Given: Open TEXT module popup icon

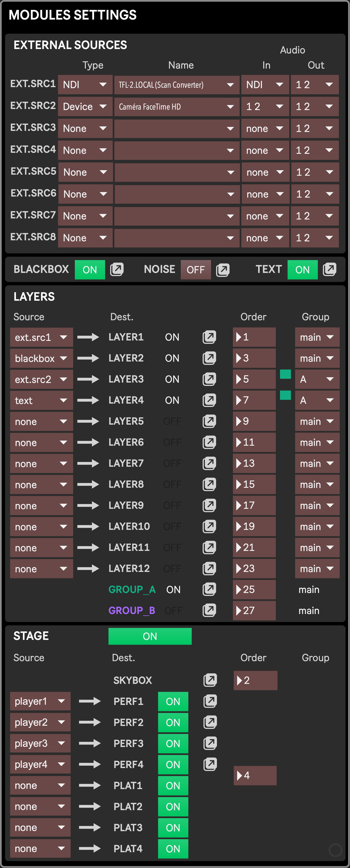Looking at the screenshot, I should (329, 270).
